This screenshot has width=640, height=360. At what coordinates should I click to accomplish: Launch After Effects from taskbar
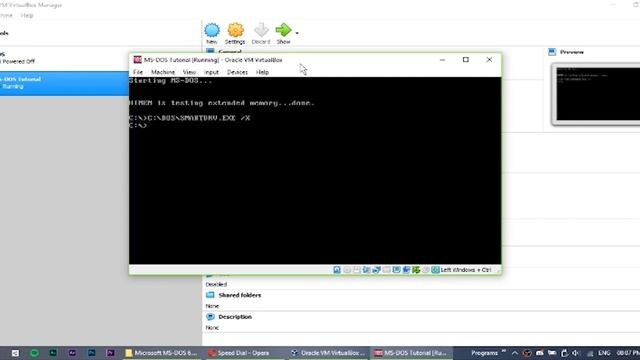coord(72,353)
